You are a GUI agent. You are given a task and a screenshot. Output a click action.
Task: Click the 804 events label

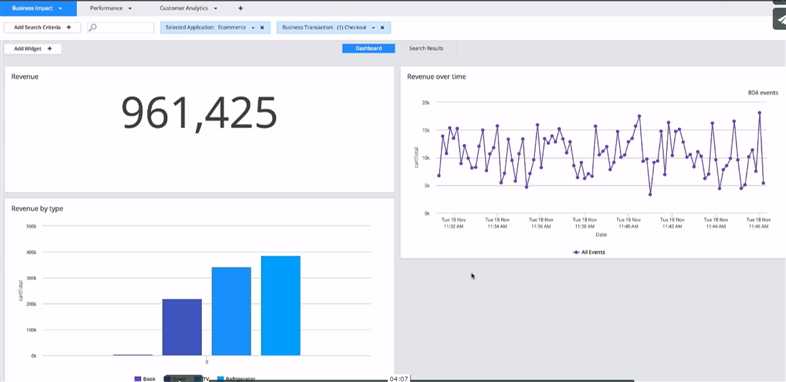coord(763,93)
